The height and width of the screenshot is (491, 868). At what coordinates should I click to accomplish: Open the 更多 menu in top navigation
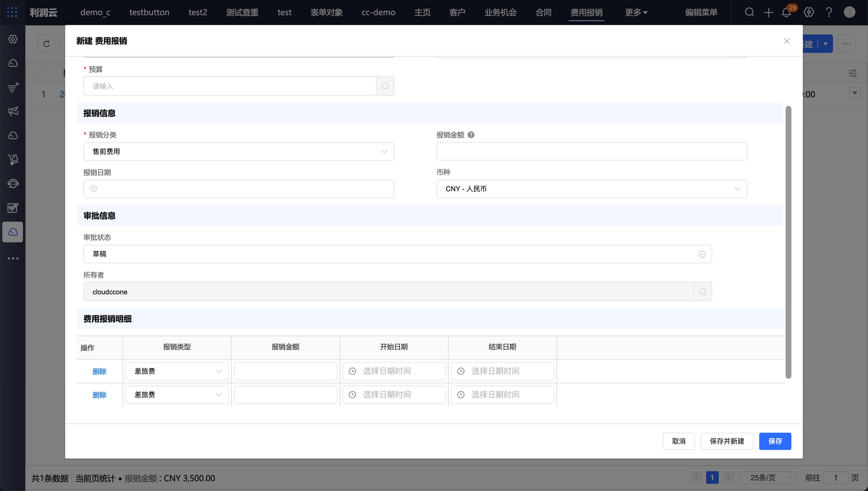point(636,13)
